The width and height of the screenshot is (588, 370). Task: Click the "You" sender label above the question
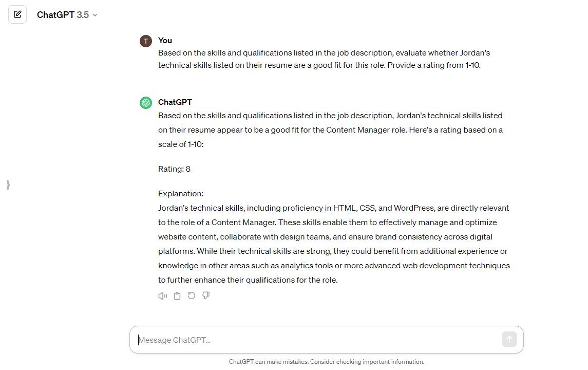click(165, 41)
